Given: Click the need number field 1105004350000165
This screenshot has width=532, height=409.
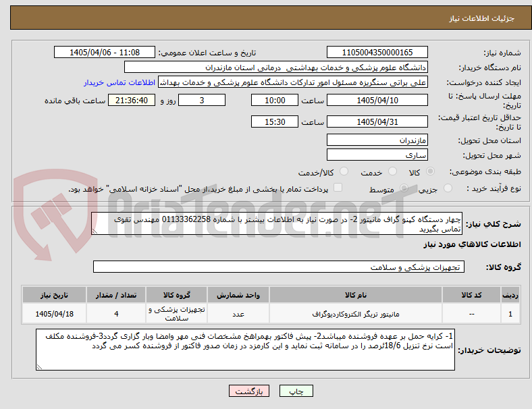Looking at the screenshot, I should tap(377, 53).
